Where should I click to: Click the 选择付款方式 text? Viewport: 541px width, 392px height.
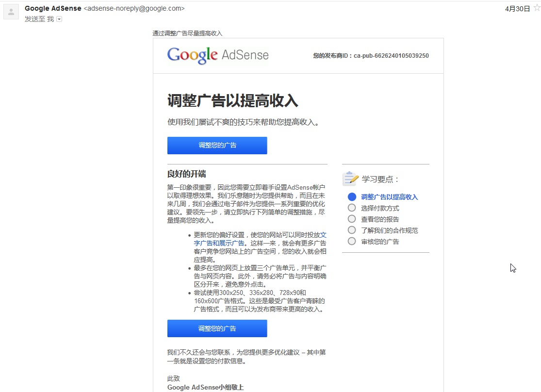click(380, 208)
